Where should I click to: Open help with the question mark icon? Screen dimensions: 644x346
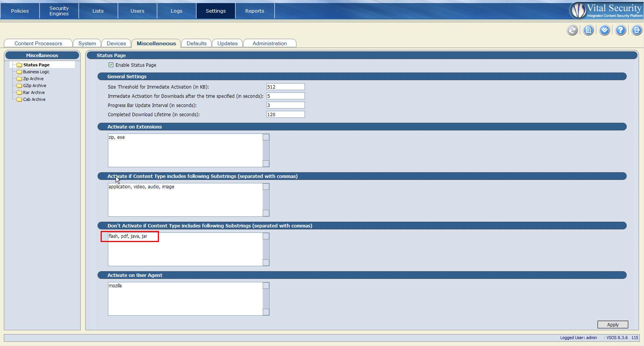(x=621, y=30)
